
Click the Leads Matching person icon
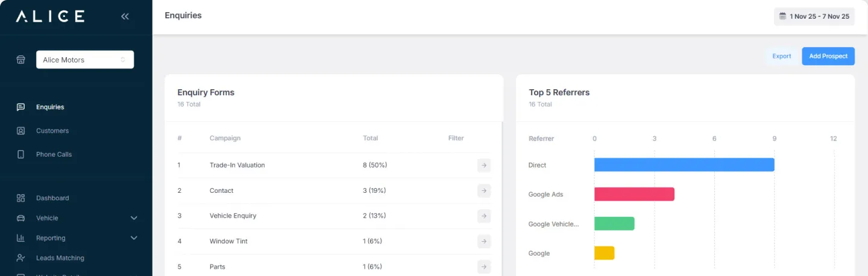click(20, 258)
